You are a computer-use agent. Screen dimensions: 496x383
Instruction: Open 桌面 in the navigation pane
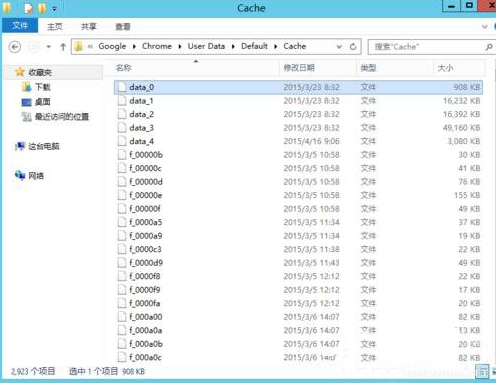(x=43, y=102)
